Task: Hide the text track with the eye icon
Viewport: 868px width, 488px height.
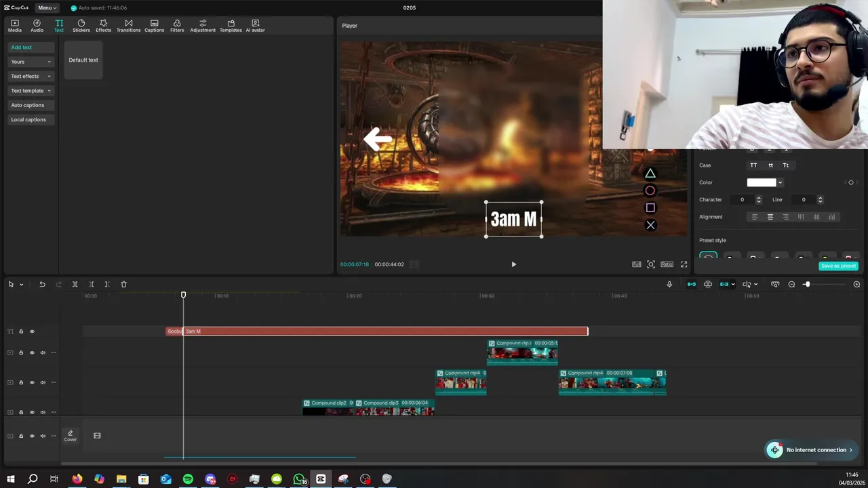Action: click(32, 331)
